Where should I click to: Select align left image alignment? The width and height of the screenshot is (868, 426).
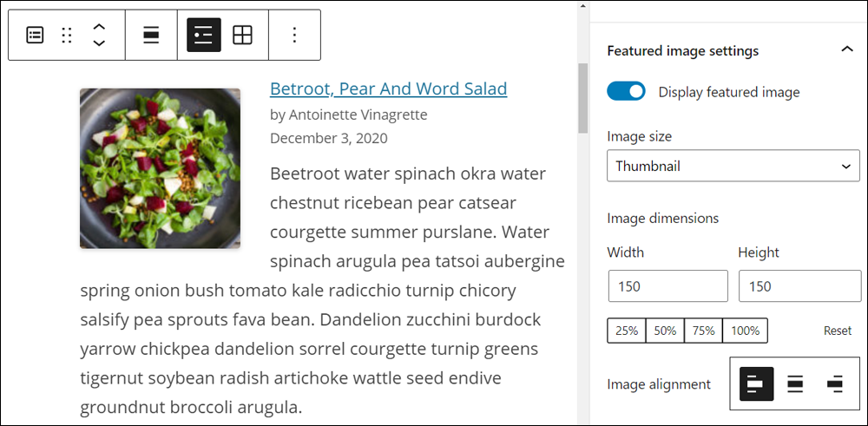[x=757, y=384]
